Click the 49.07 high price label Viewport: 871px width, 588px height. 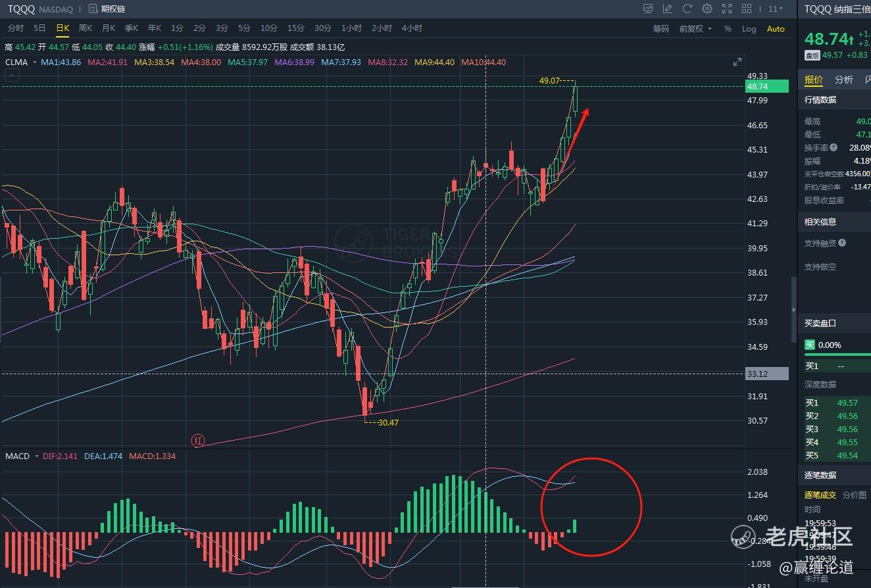click(x=551, y=80)
